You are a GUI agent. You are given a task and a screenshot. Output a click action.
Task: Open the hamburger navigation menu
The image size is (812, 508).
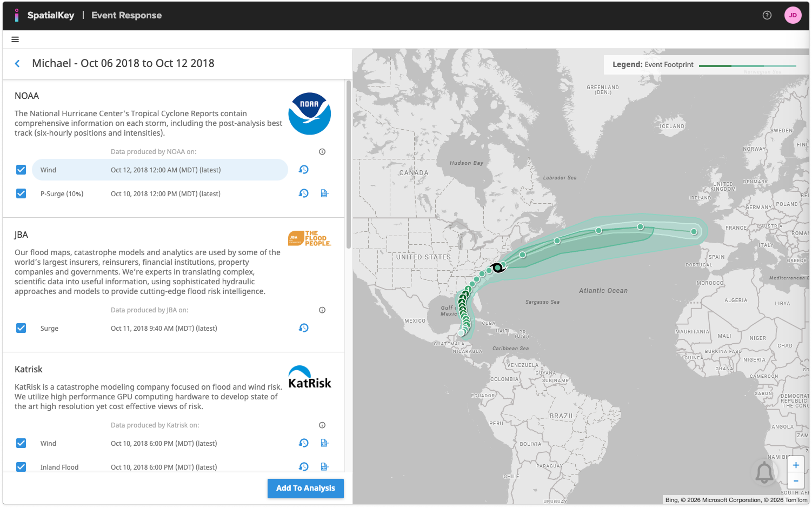tap(15, 39)
